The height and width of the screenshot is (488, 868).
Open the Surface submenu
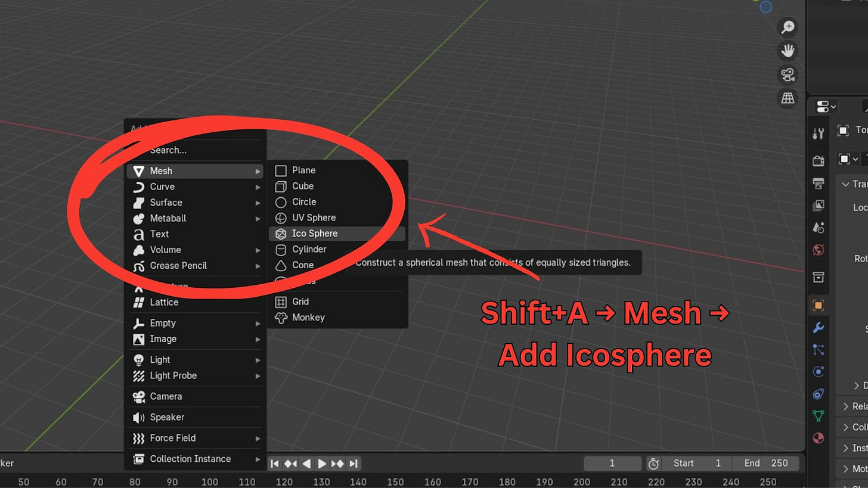tap(195, 203)
